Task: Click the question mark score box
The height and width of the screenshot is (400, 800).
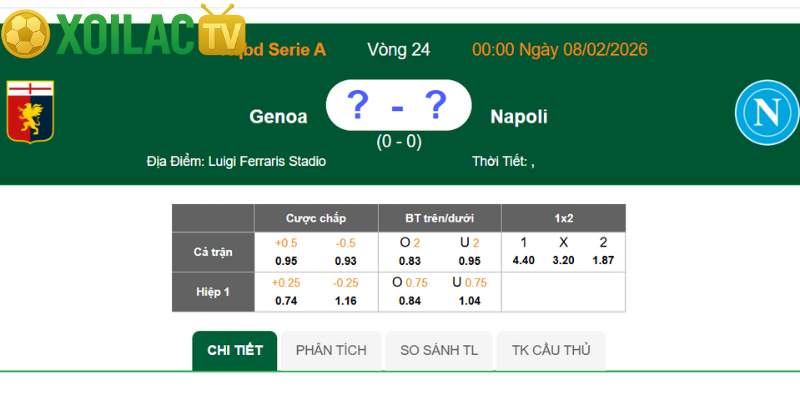Action: 398,105
